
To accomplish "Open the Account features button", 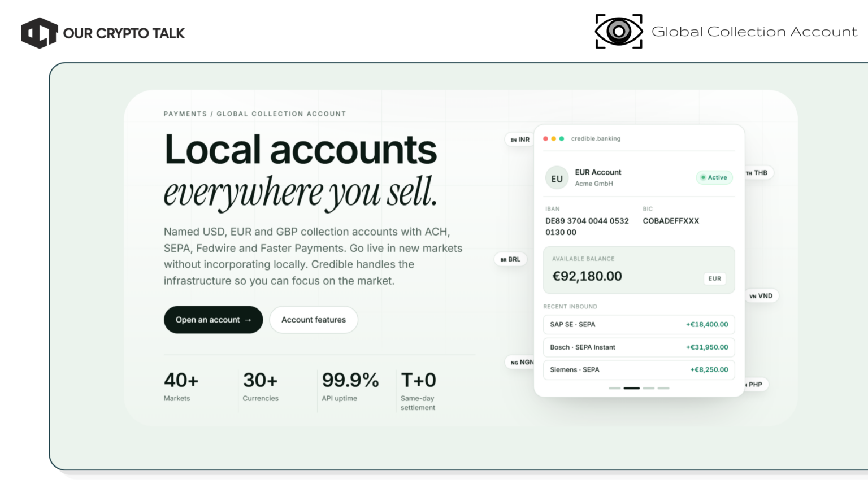I will tap(314, 320).
